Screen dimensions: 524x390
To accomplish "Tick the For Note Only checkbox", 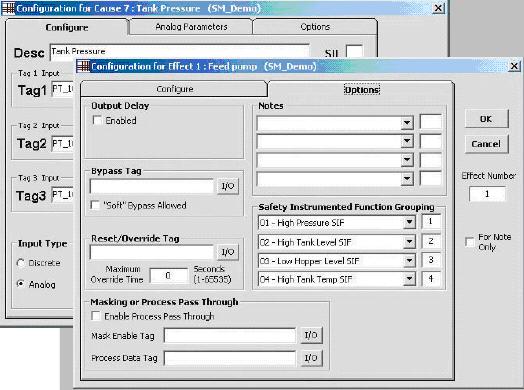I will [x=470, y=242].
